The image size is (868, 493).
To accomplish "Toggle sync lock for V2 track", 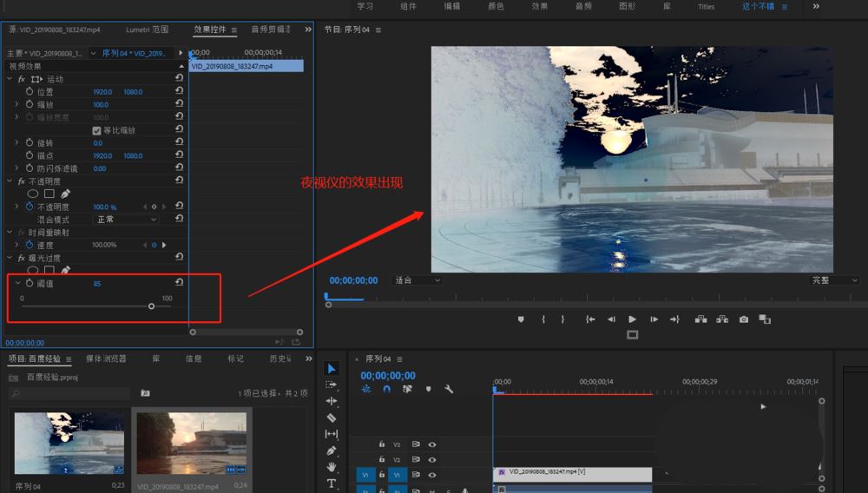I will (x=415, y=459).
